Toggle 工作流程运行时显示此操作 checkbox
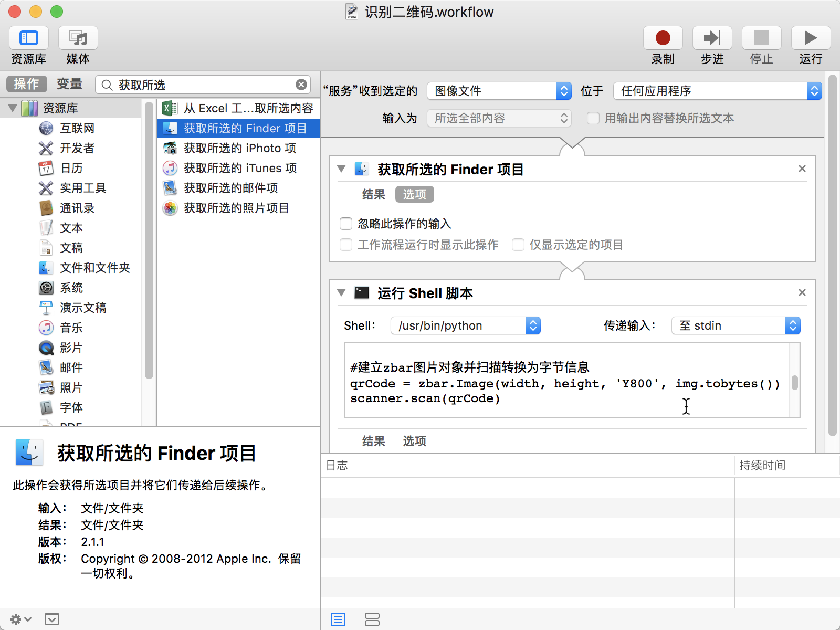 tap(346, 245)
